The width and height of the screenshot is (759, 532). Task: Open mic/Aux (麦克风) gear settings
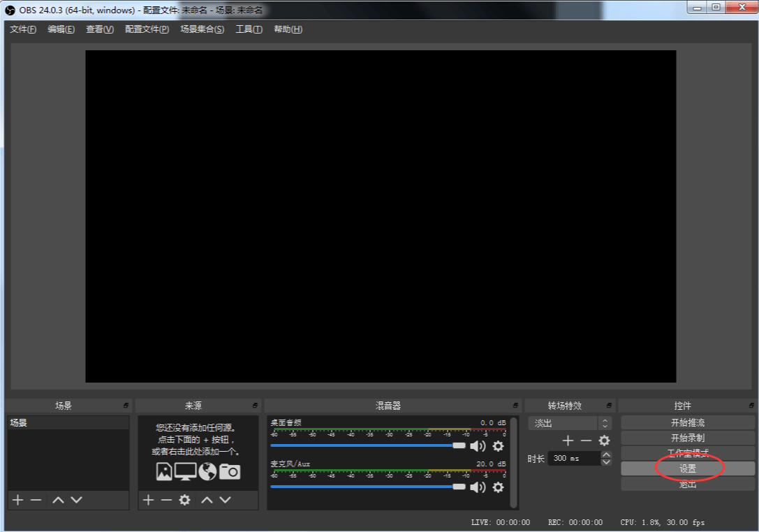pyautogui.click(x=498, y=487)
